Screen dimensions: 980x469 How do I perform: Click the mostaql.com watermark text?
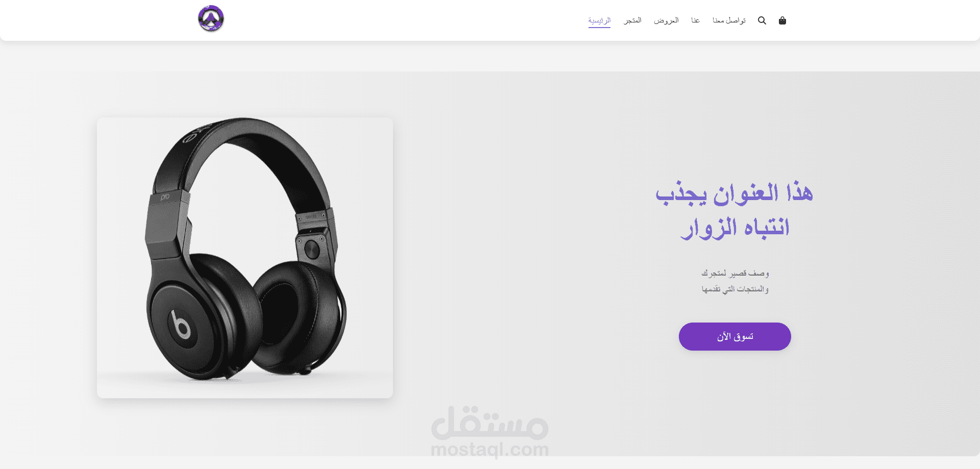click(490, 450)
